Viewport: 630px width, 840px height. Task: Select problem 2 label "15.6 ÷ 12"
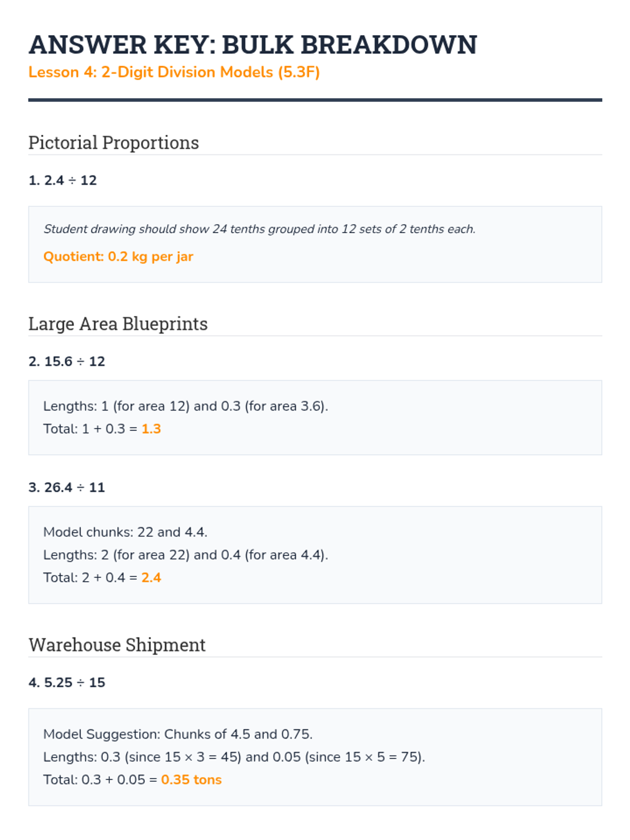tap(67, 362)
